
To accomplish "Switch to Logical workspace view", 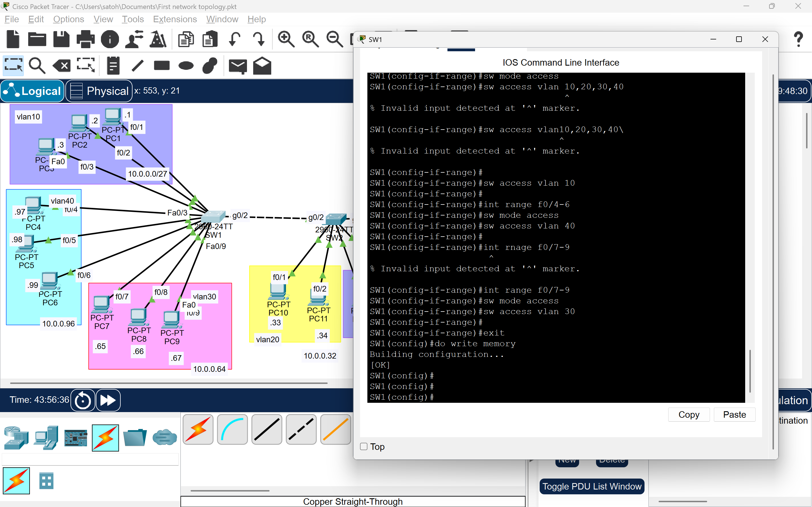I will (32, 90).
